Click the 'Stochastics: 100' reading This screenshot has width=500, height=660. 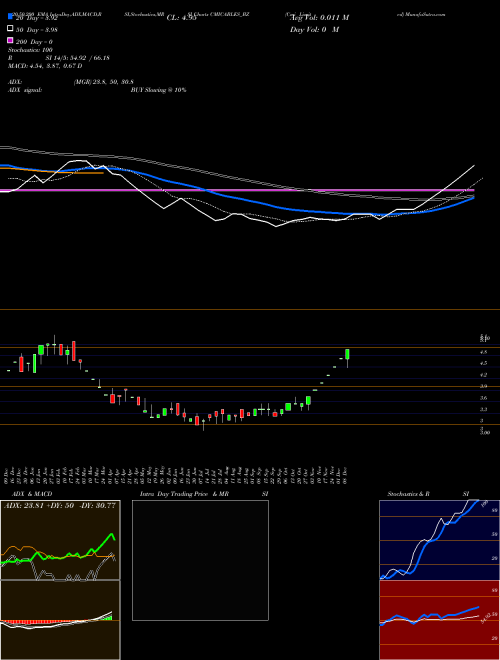[x=30, y=50]
